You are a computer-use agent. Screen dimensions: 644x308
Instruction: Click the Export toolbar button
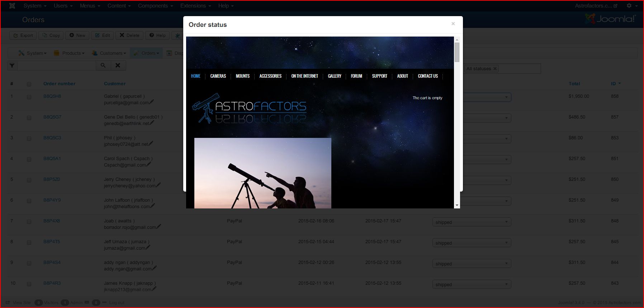(23, 35)
